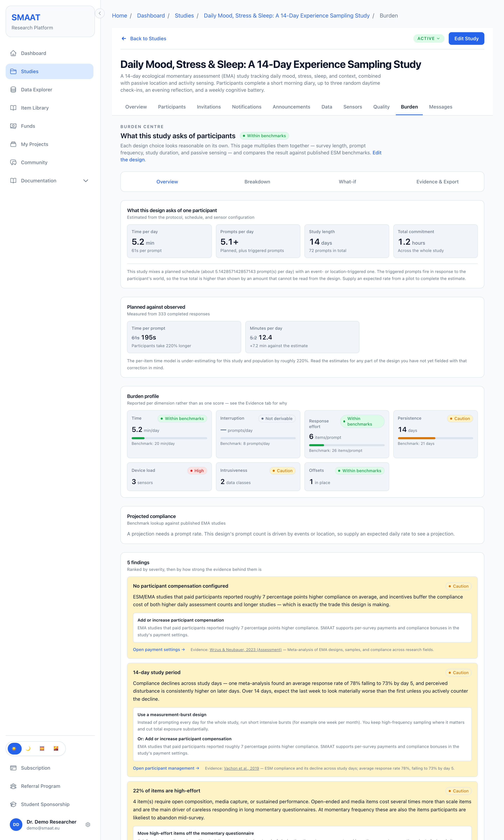Click the My Projects icon
504x840 pixels.
(13, 144)
